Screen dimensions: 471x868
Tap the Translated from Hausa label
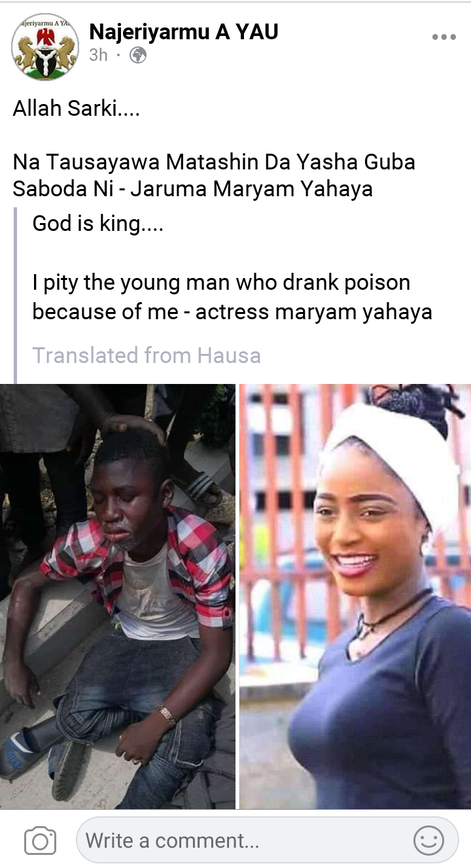(147, 356)
